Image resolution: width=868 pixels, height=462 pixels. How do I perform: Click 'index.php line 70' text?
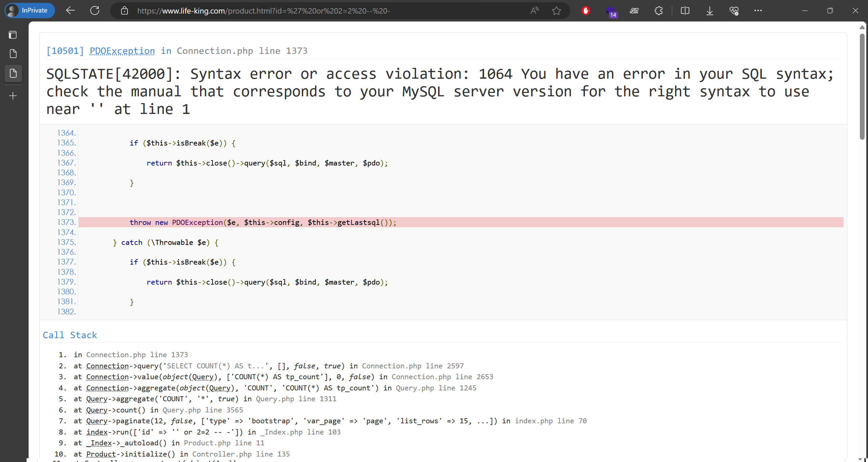[551, 421]
